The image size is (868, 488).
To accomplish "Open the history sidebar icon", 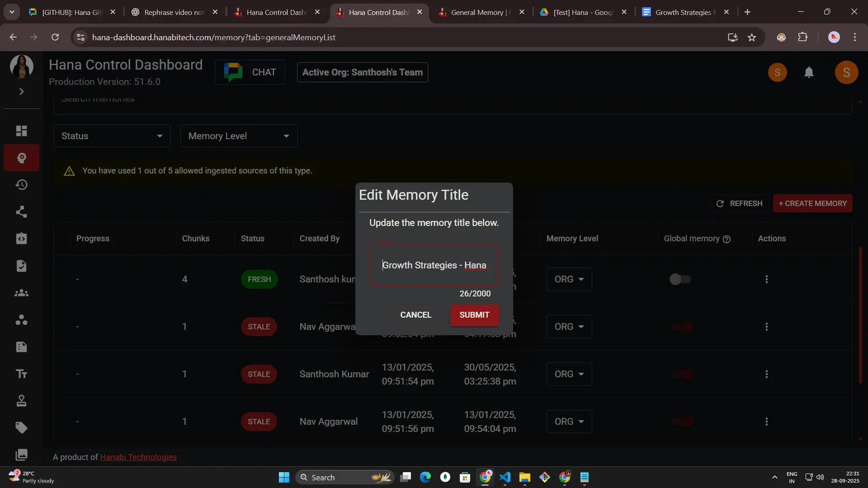I will point(21,185).
